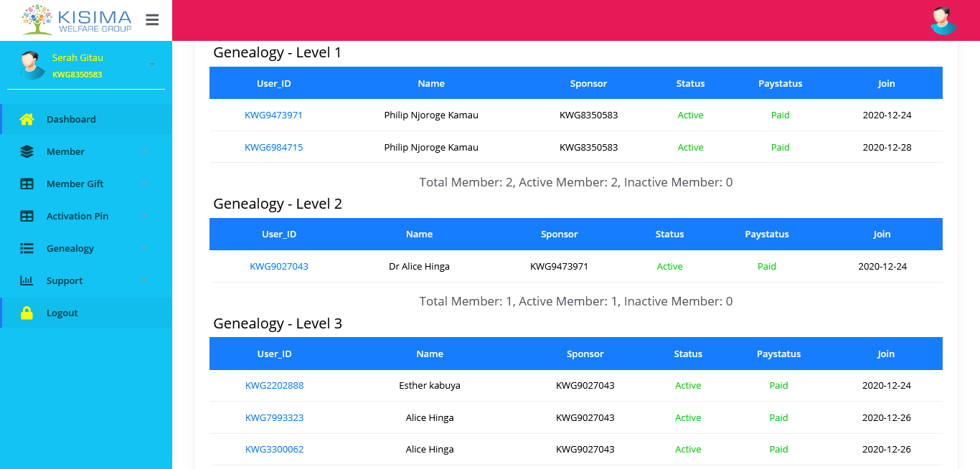Image resolution: width=980 pixels, height=469 pixels.
Task: Click the Genealogy - Level 2 heading
Action: pos(278,204)
